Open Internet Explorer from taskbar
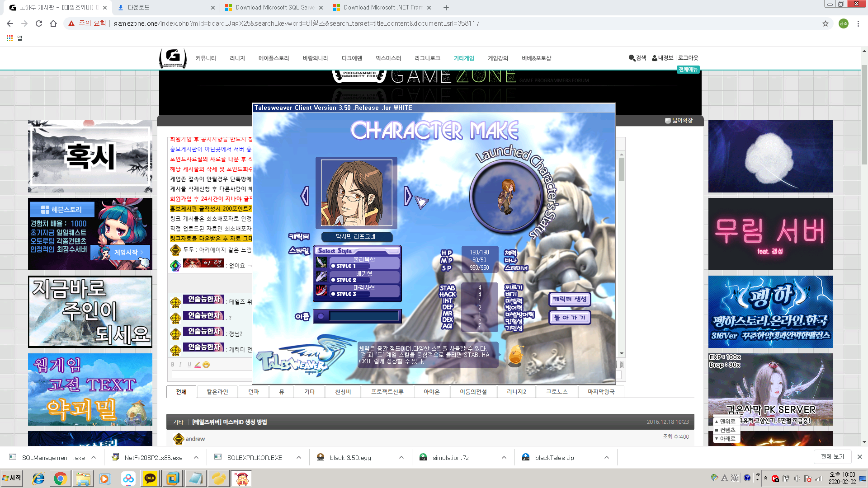The width and height of the screenshot is (868, 488). 38,479
